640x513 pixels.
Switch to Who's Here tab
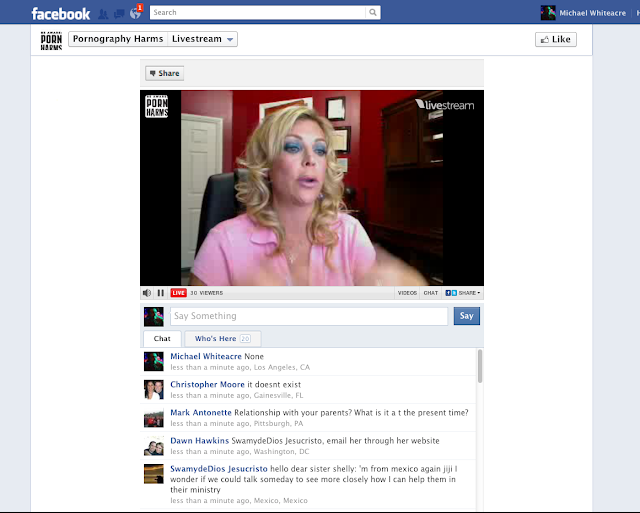(223, 339)
